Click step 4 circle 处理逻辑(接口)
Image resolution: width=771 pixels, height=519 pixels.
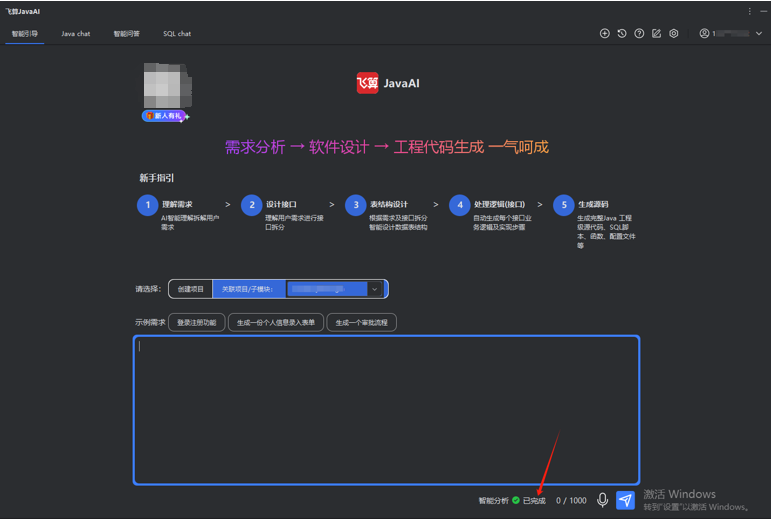pos(460,205)
